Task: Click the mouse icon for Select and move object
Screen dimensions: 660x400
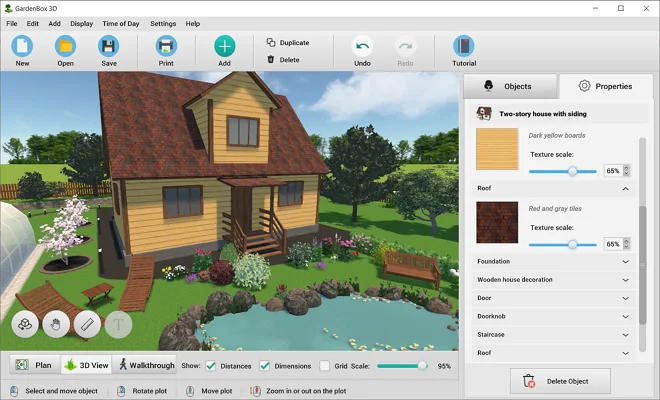Action: (x=14, y=391)
